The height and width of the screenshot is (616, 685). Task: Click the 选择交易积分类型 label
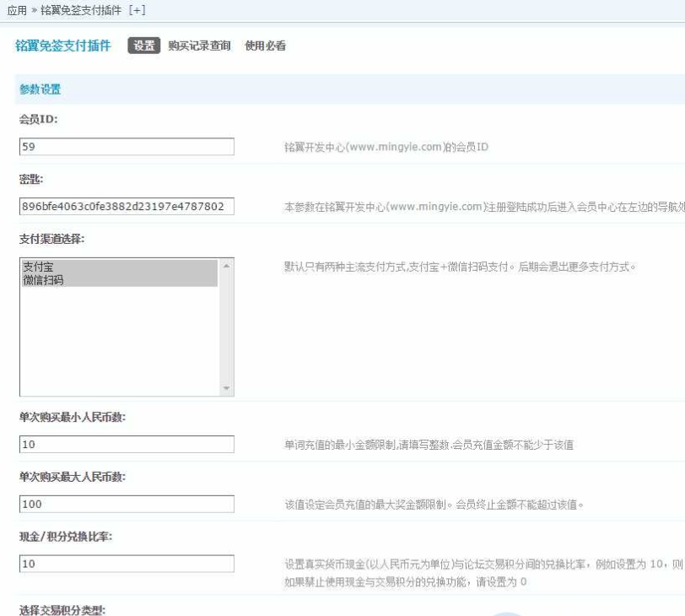(x=63, y=609)
